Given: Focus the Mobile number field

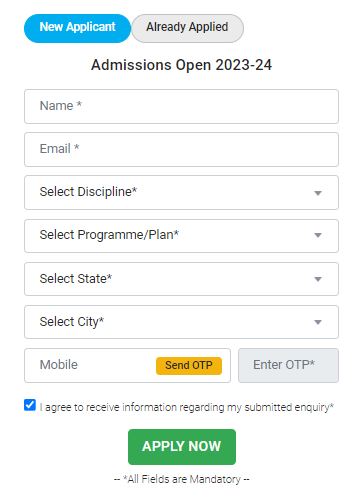Looking at the screenshot, I should point(90,366).
